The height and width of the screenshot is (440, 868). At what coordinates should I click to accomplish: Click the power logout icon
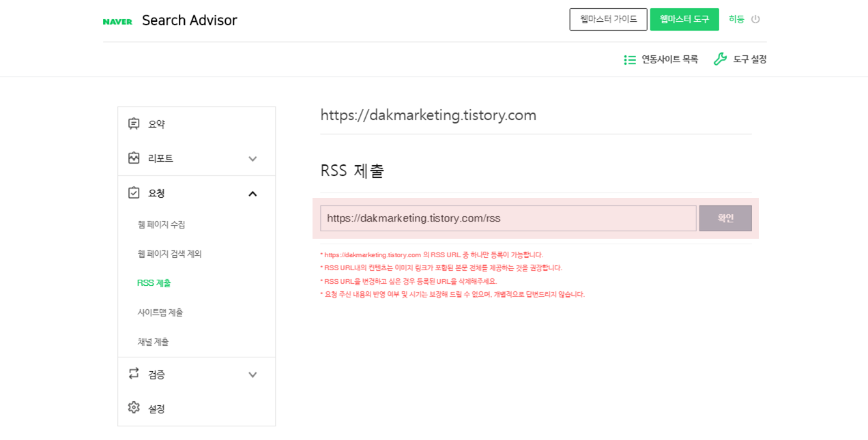pyautogui.click(x=755, y=19)
